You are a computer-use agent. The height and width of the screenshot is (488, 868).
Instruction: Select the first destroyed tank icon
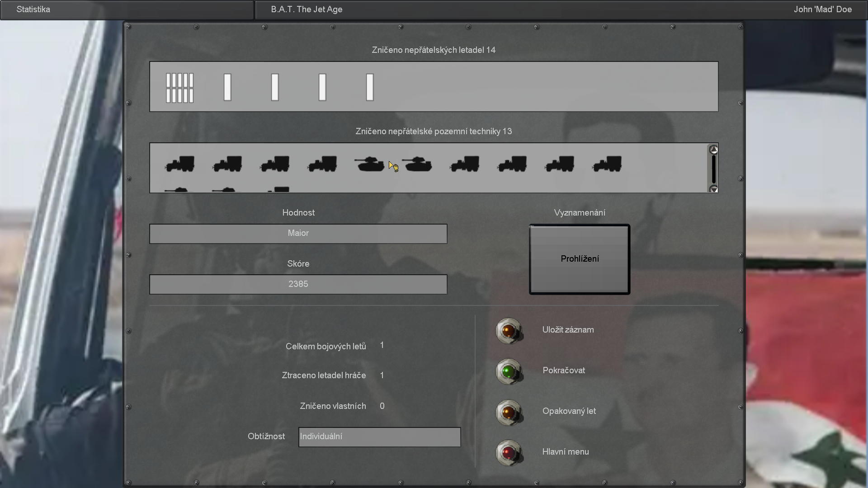click(x=369, y=164)
